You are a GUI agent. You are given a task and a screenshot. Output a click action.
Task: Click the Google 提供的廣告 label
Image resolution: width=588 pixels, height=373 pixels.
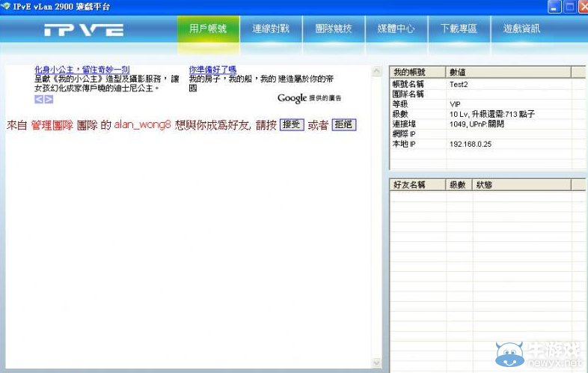pos(310,98)
